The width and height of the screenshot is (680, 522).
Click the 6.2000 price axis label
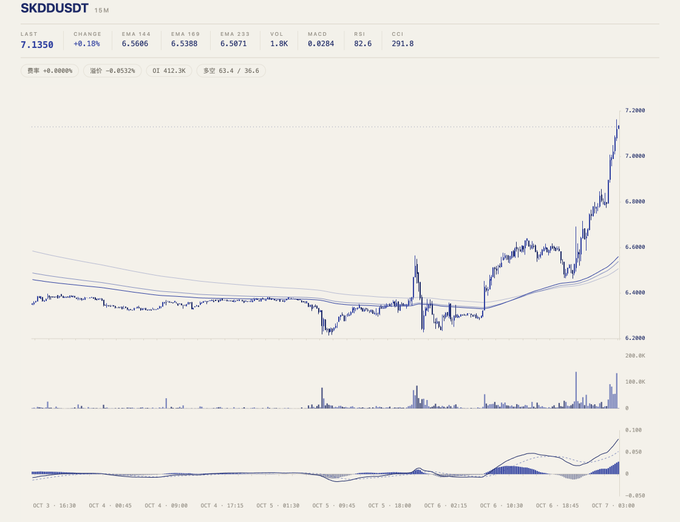click(635, 338)
